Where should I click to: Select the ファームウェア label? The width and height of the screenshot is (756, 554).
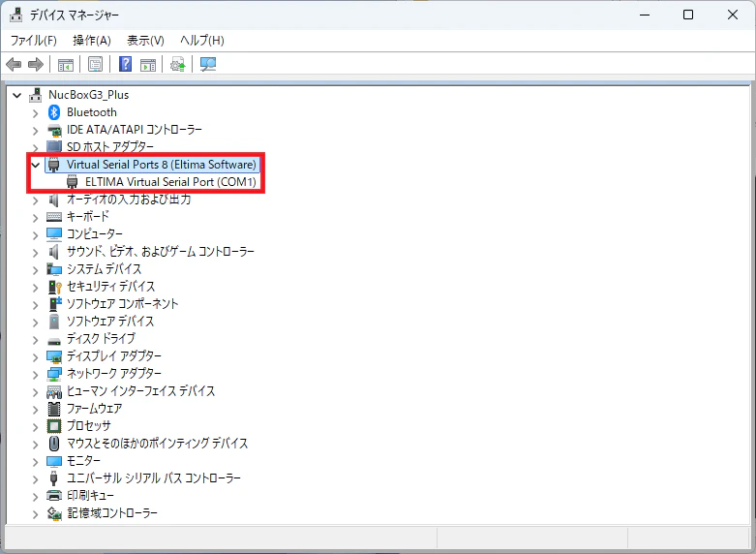95,409
